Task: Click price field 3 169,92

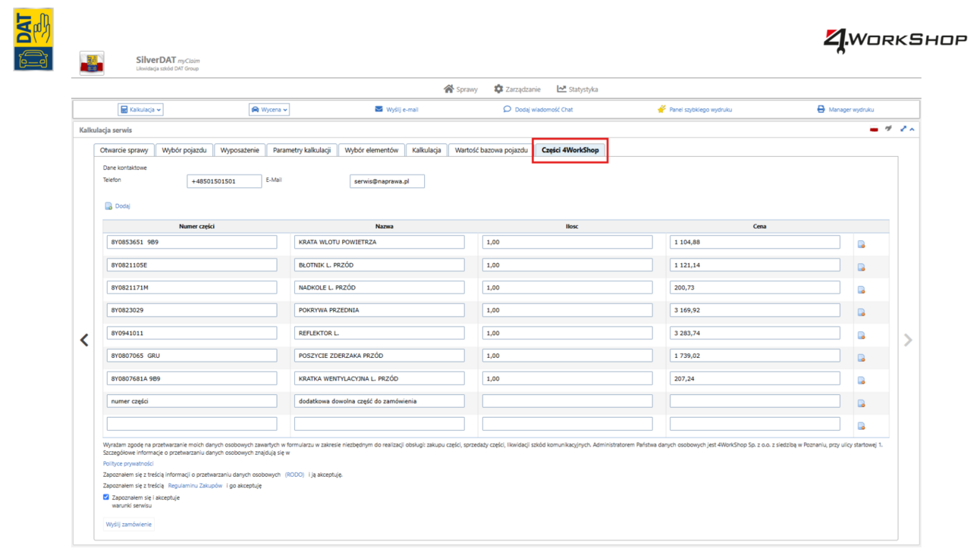Action: (x=755, y=310)
